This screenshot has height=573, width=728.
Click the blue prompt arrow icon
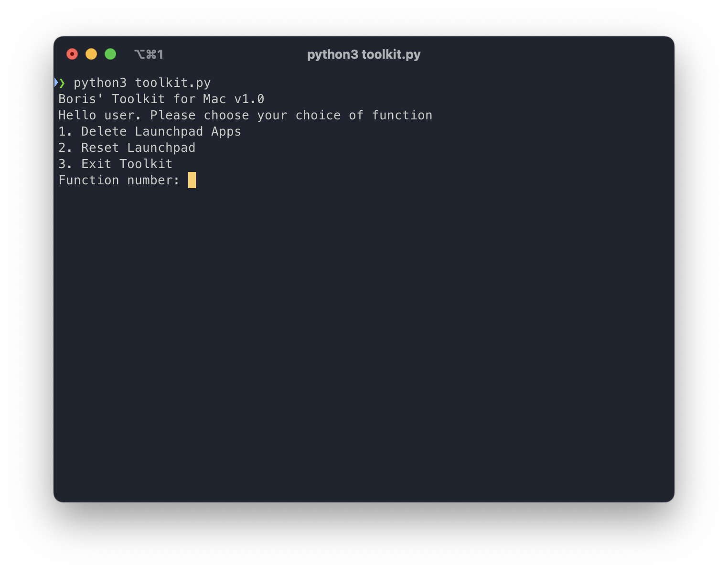coord(56,83)
